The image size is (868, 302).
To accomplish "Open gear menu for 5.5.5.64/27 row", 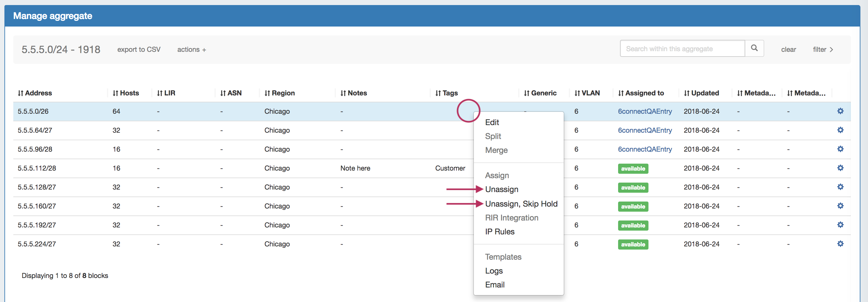I will (x=840, y=130).
